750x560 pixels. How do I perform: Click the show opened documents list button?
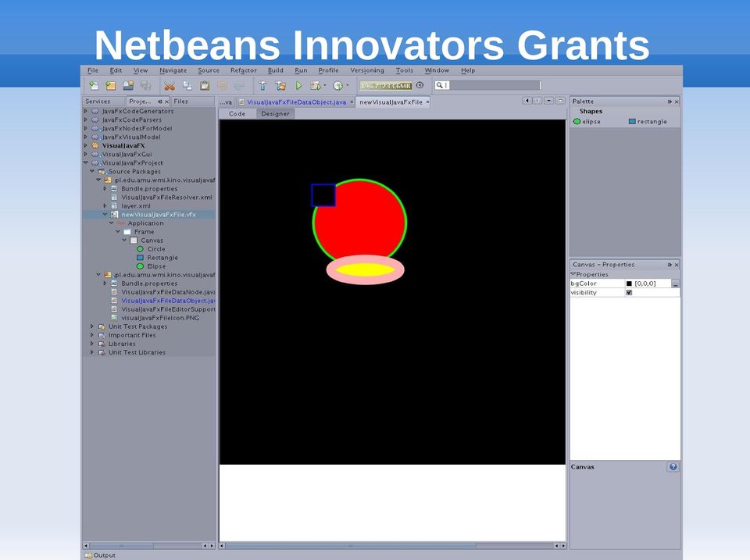pyautogui.click(x=549, y=101)
